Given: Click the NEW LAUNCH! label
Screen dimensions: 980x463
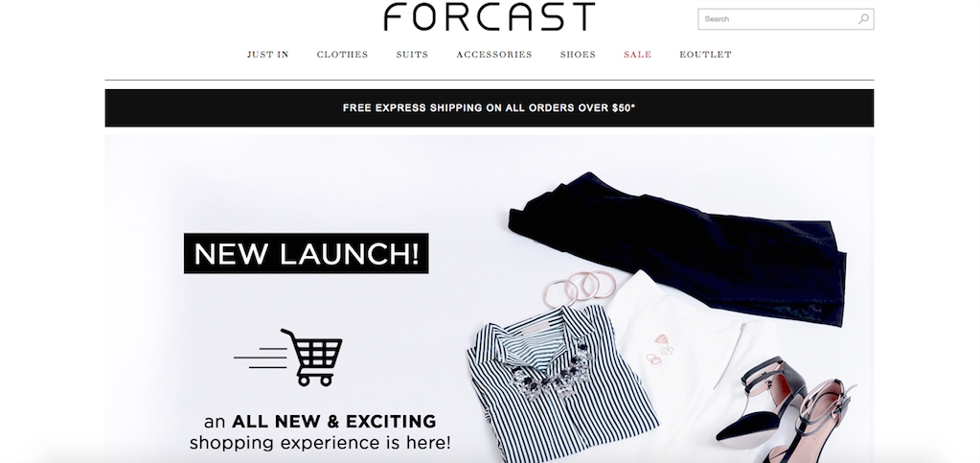Looking at the screenshot, I should 307,253.
